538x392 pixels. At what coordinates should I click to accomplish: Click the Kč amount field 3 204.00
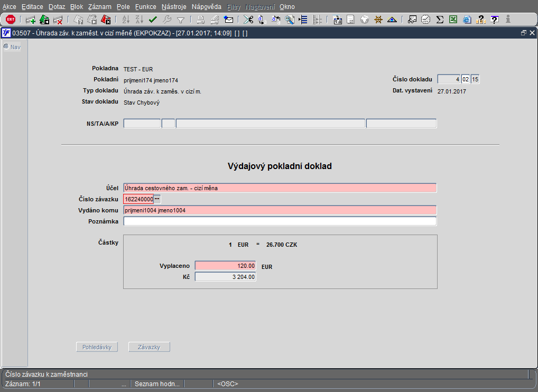[x=225, y=277]
